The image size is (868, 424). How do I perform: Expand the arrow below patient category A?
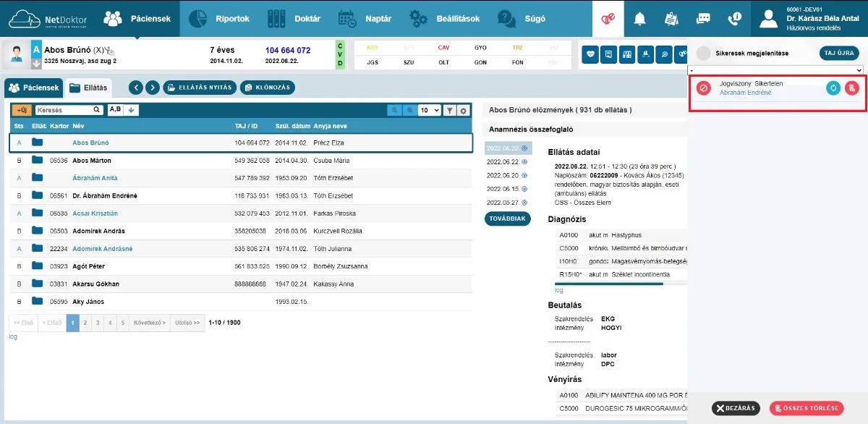pos(36,63)
